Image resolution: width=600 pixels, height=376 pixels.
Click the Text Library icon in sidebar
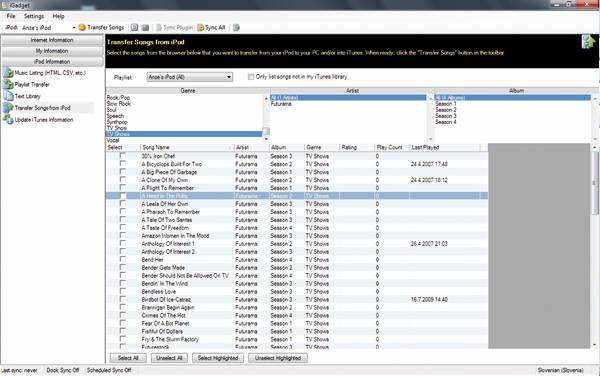pos(8,96)
